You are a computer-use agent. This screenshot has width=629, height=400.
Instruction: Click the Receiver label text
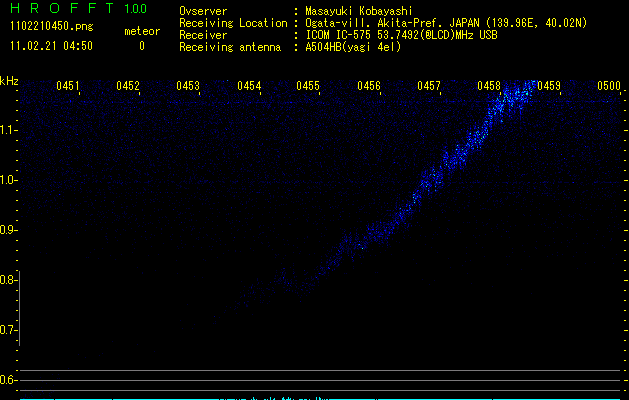[x=203, y=35]
